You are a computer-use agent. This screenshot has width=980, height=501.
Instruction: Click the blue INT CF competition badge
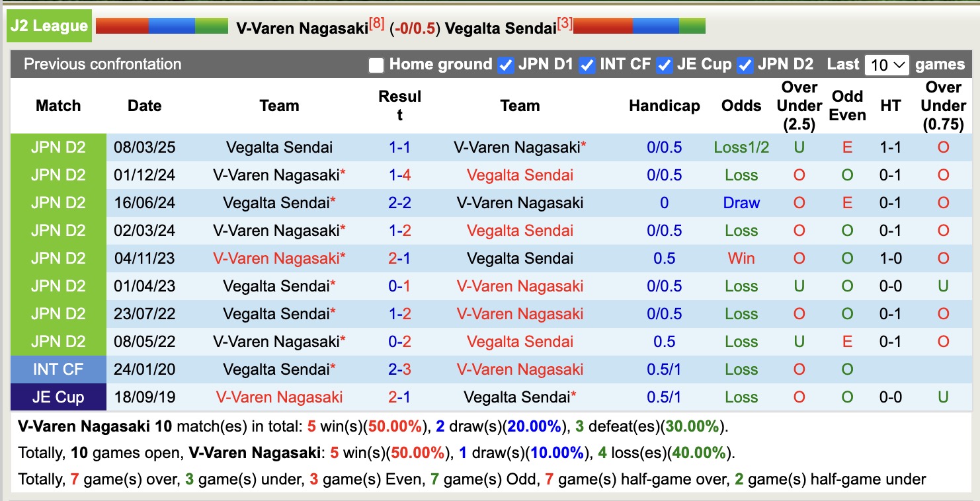pyautogui.click(x=58, y=369)
